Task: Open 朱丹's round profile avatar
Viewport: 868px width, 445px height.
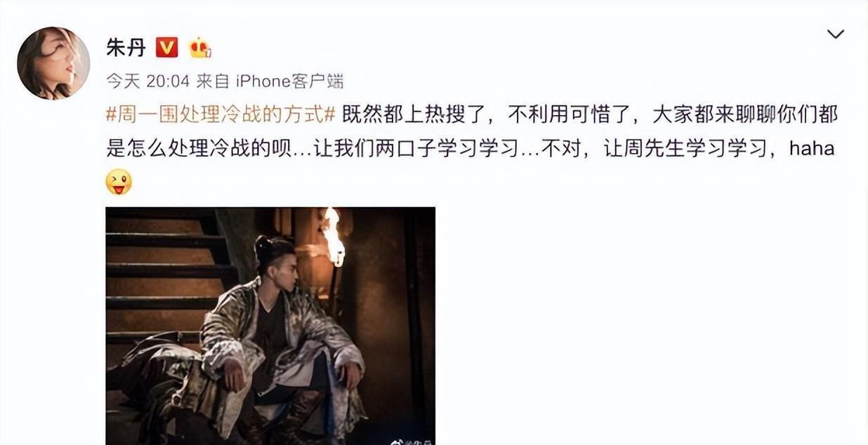Action: tap(53, 63)
